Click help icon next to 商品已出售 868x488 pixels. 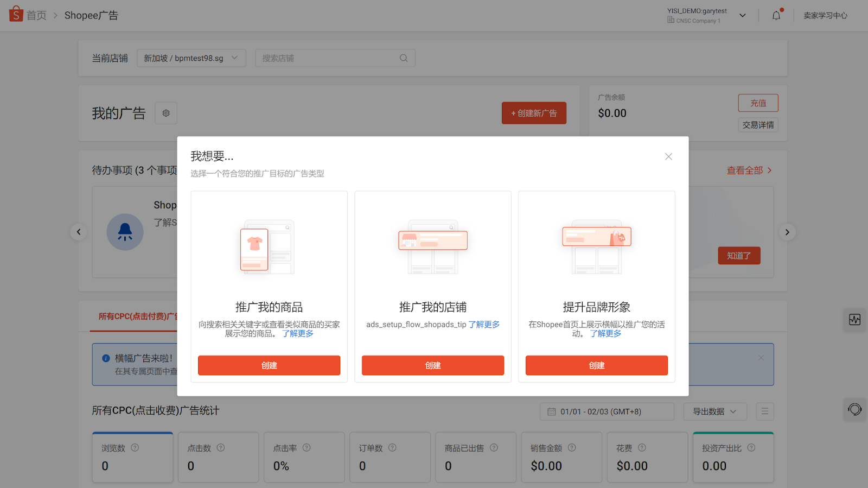494,448
